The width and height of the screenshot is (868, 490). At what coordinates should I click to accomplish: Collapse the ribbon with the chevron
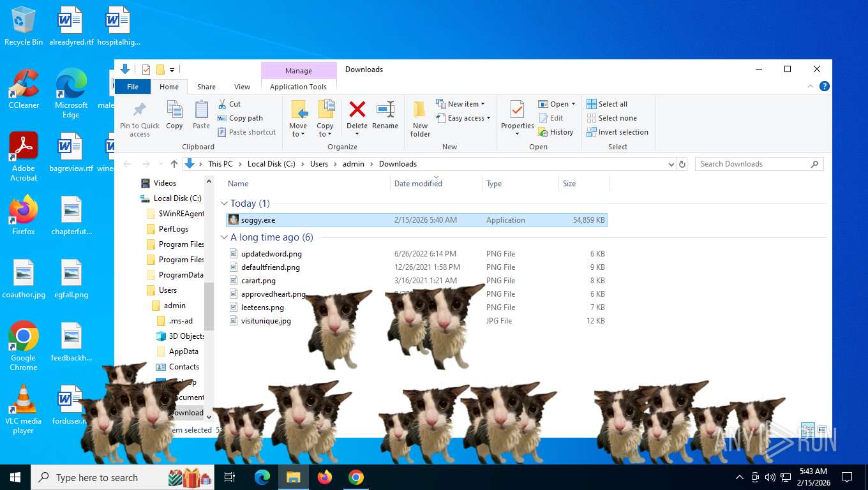coord(811,86)
